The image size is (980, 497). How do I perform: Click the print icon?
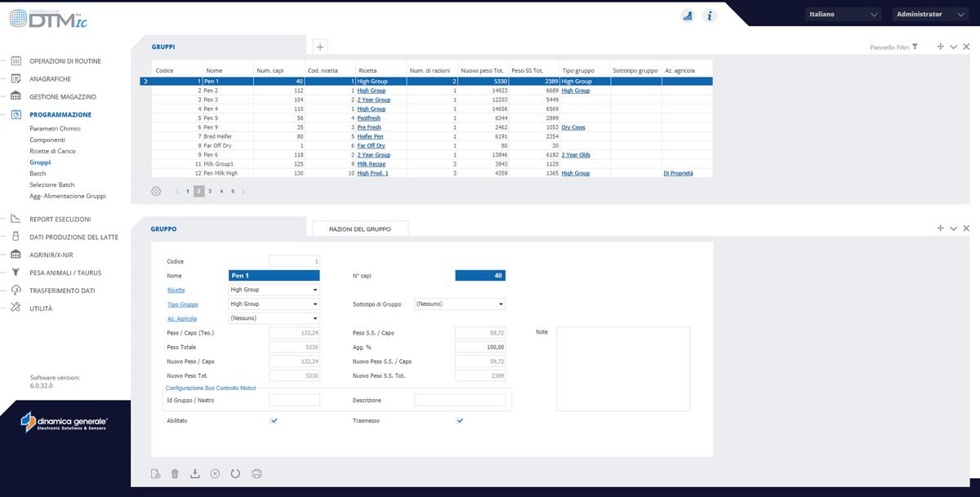257,473
